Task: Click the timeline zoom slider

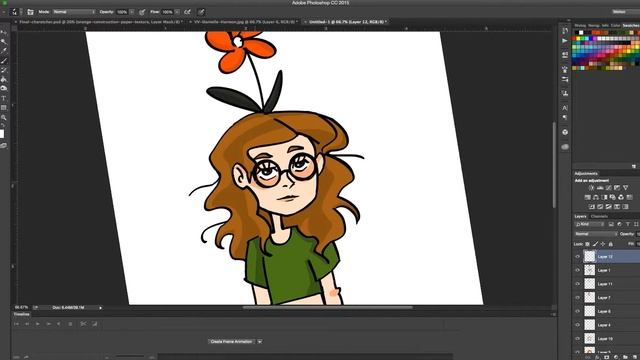Action: pyautogui.click(x=129, y=357)
